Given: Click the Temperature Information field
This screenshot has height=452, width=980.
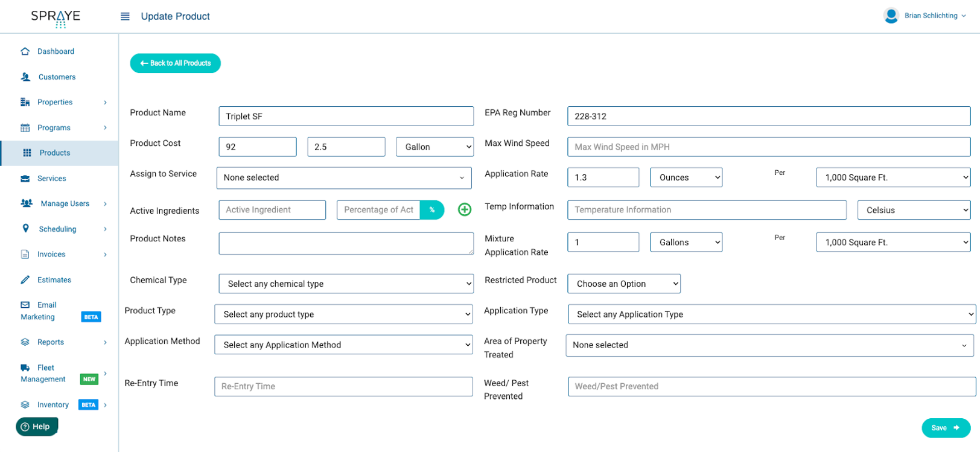Looking at the screenshot, I should [x=707, y=210].
